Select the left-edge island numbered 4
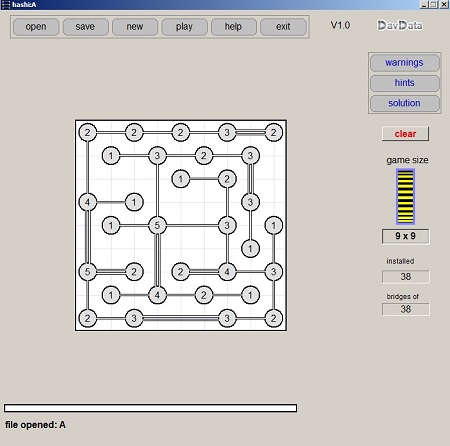 [x=87, y=202]
